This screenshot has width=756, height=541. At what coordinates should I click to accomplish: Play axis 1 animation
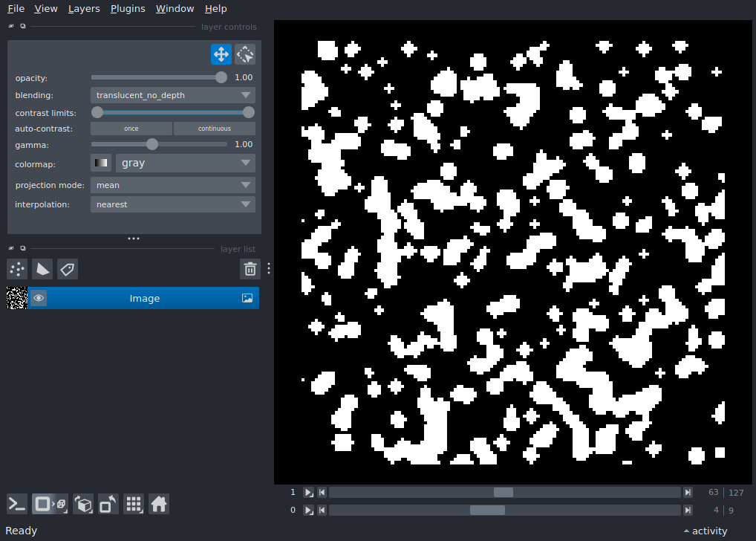309,492
